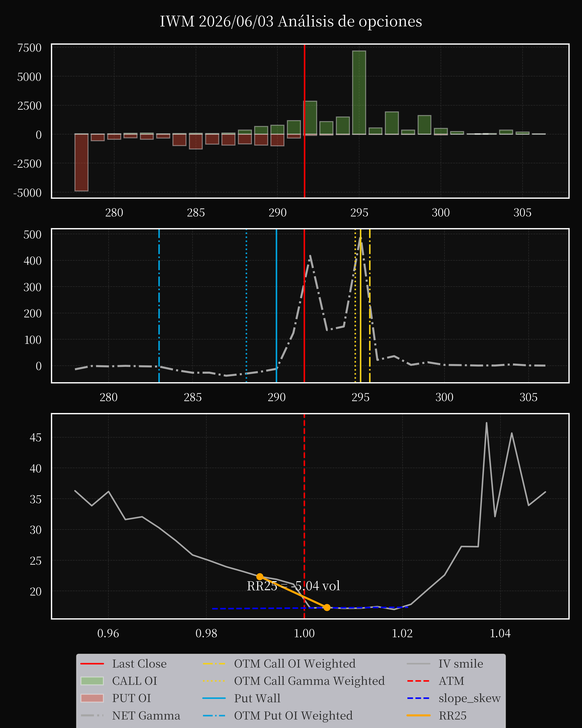This screenshot has height=728, width=582.
Task: Click the solid yellow vertical line at 295
Action: click(360, 306)
